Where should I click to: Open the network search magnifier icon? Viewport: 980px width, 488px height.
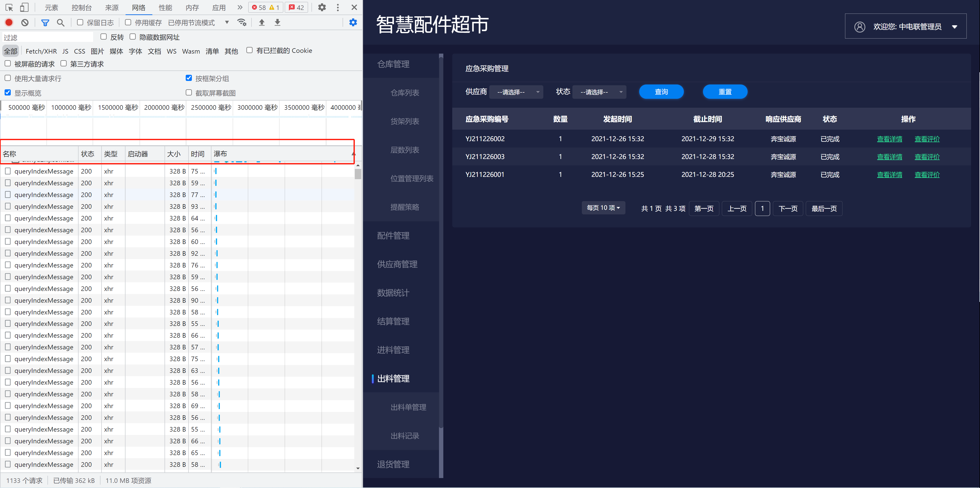pos(60,22)
